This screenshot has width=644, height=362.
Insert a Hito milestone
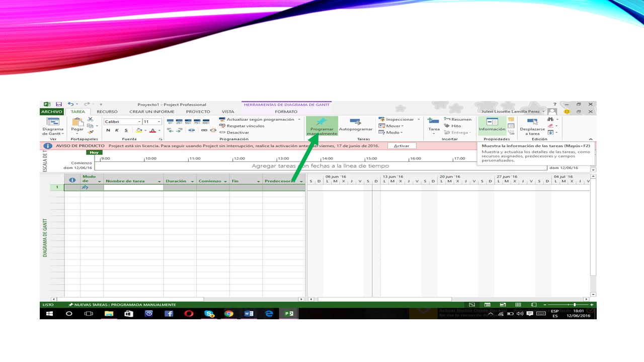pyautogui.click(x=452, y=126)
